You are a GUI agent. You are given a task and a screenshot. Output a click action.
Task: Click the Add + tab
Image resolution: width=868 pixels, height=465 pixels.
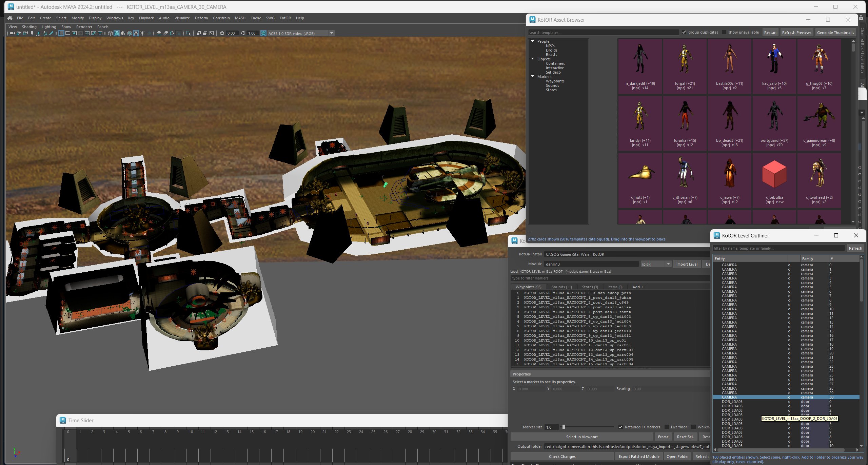click(x=637, y=287)
